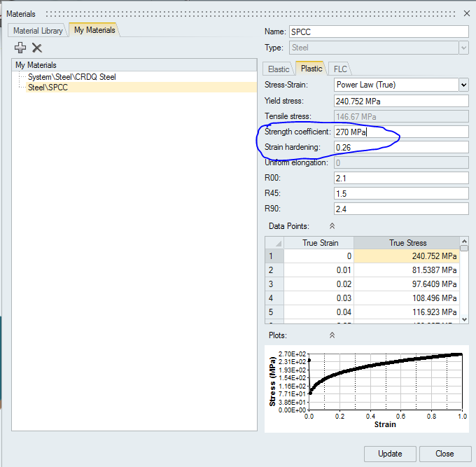Click the stress-strain plot thumbnail

(366, 389)
